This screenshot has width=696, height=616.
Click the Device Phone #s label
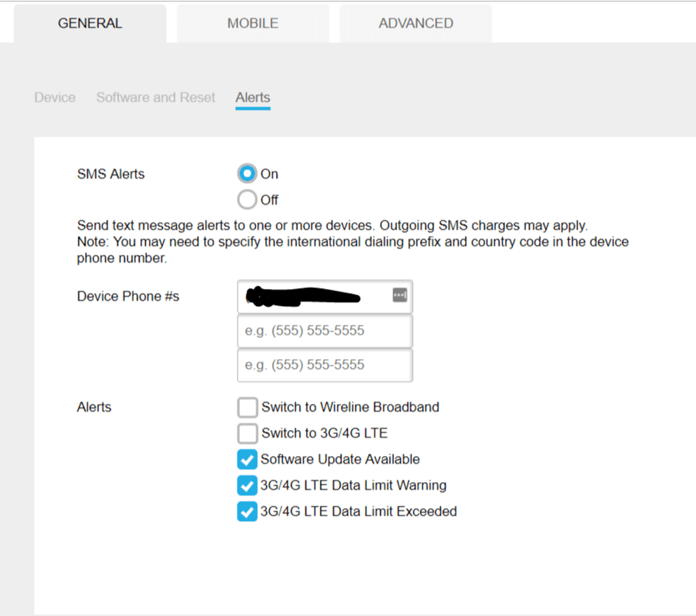[128, 296]
